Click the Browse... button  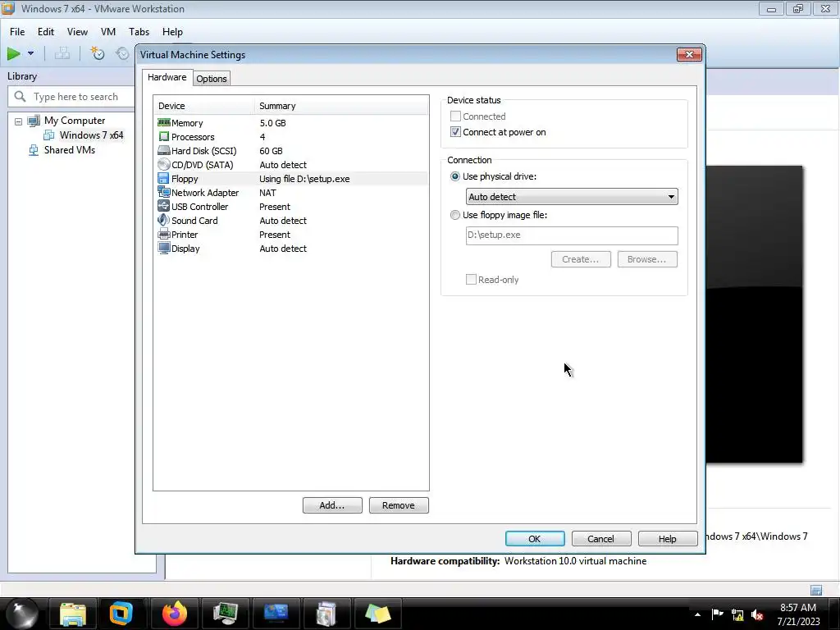click(x=647, y=259)
